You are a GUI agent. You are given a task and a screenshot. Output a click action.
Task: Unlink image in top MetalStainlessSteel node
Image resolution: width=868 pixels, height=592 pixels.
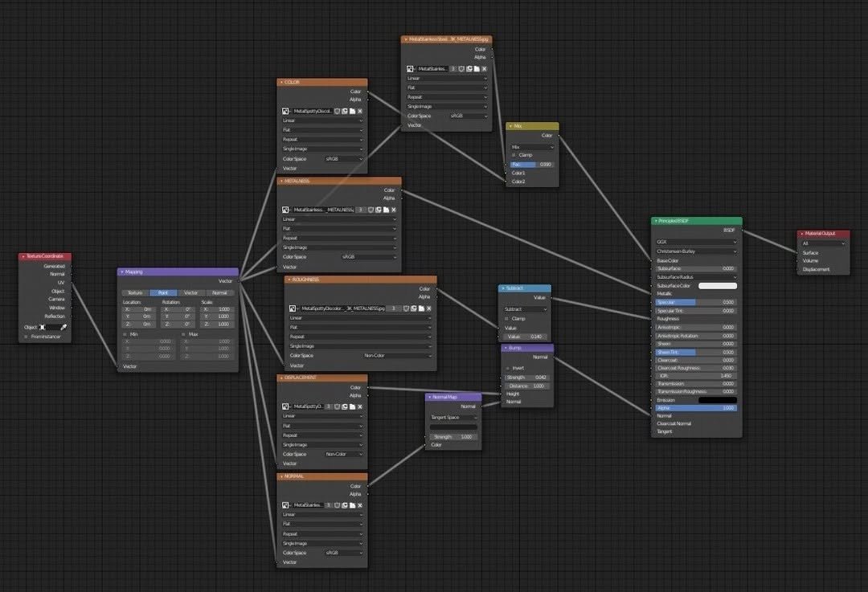coord(485,69)
